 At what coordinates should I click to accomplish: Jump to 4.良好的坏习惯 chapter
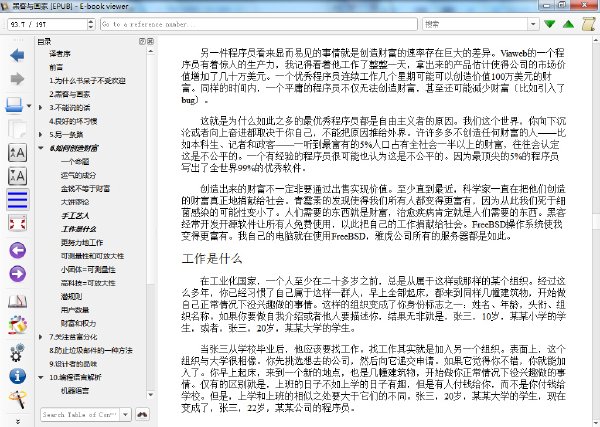73,121
